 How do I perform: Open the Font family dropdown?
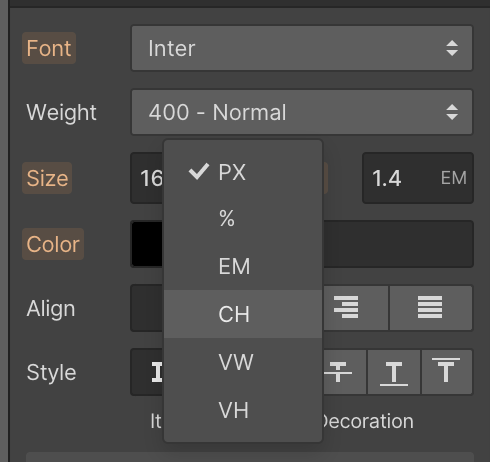coord(302,48)
